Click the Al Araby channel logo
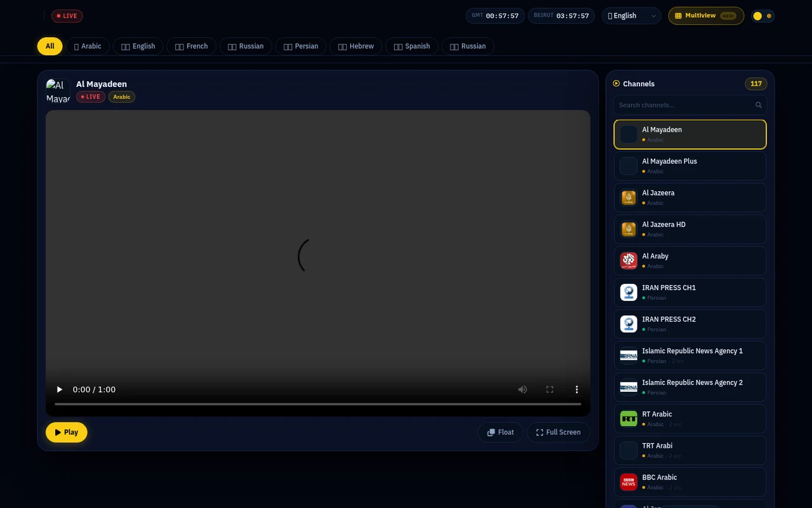Screen dimensions: 812x508 click(x=629, y=261)
